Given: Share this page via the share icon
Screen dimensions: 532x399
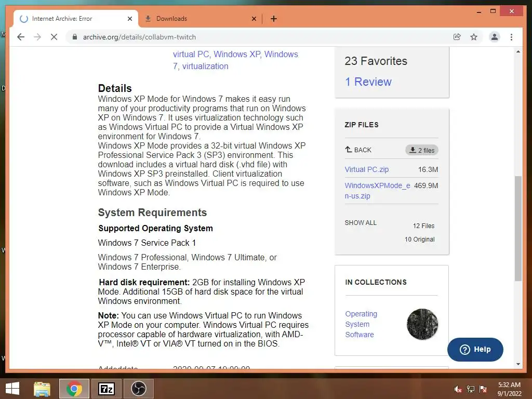Looking at the screenshot, I should [x=457, y=37].
